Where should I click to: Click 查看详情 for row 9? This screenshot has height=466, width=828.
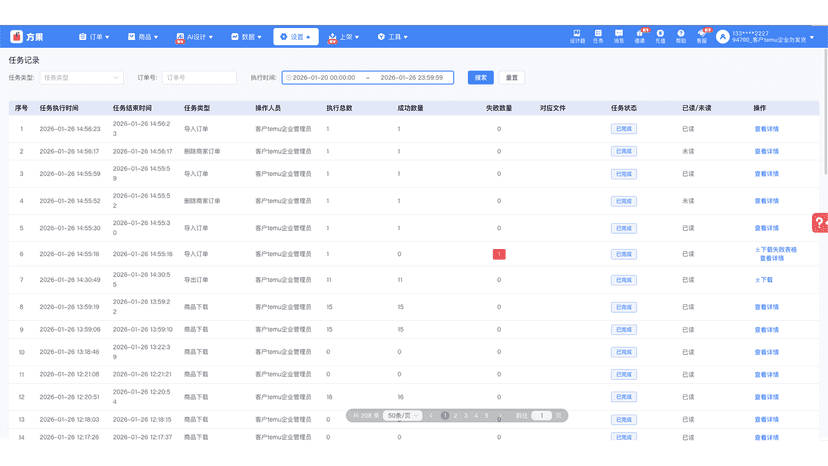click(766, 330)
